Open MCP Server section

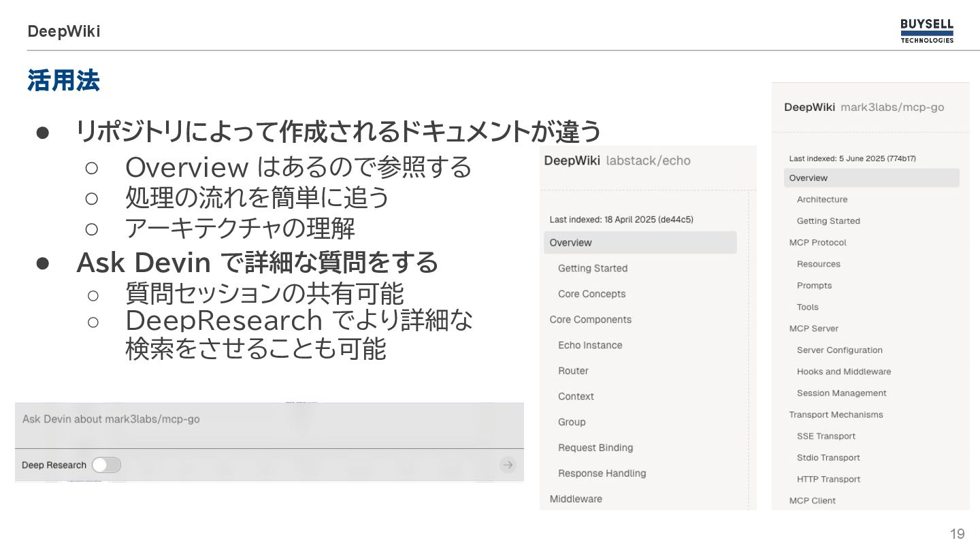click(813, 329)
